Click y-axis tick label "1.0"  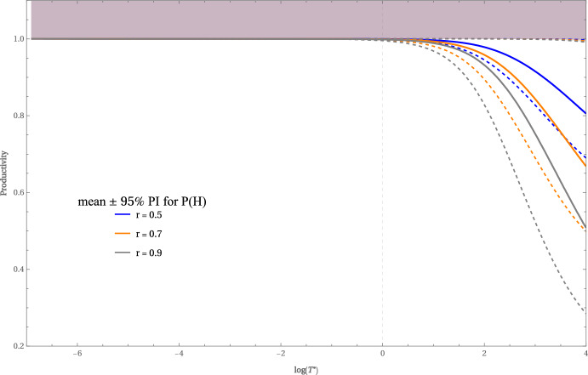(19, 39)
